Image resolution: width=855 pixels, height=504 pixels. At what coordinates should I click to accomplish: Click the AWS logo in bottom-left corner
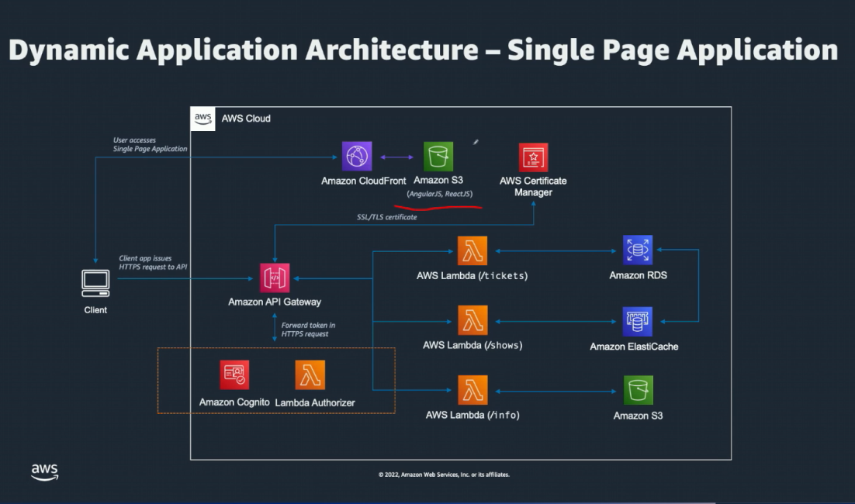pyautogui.click(x=44, y=472)
